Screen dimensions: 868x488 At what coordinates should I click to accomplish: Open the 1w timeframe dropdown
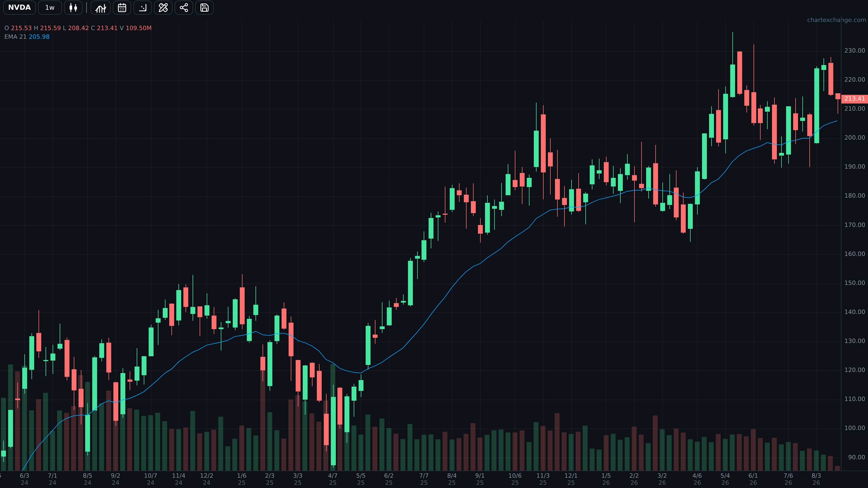tap(50, 7)
